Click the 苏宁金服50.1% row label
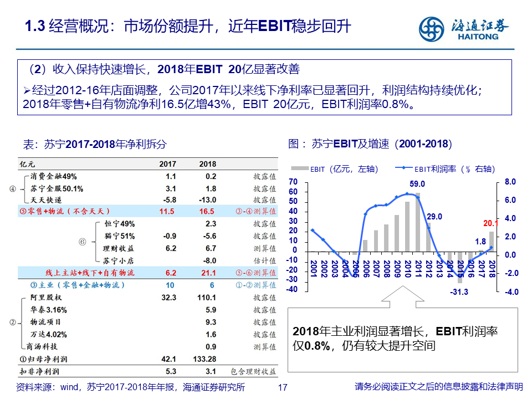This screenshot has height=399, width=532. coord(57,188)
